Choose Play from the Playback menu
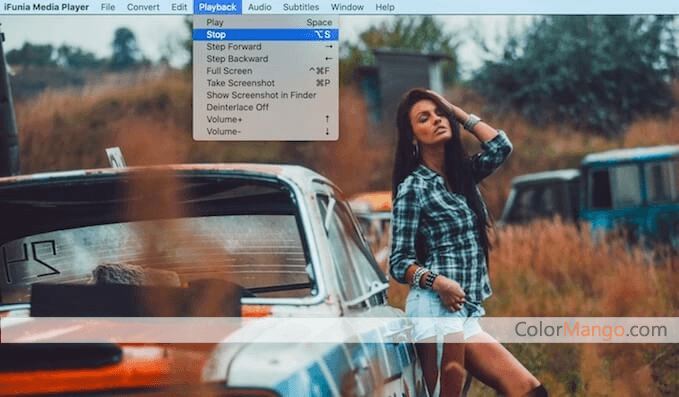This screenshot has width=679, height=397. click(265, 22)
